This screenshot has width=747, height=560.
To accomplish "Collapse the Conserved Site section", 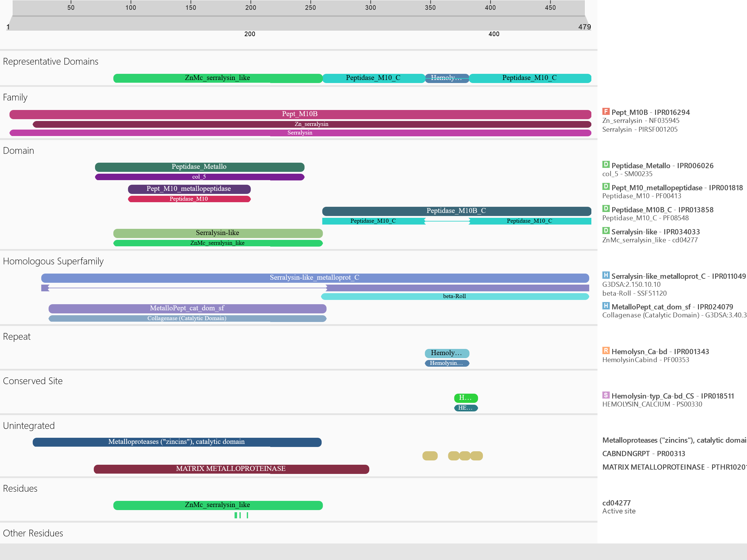I will pos(33,381).
